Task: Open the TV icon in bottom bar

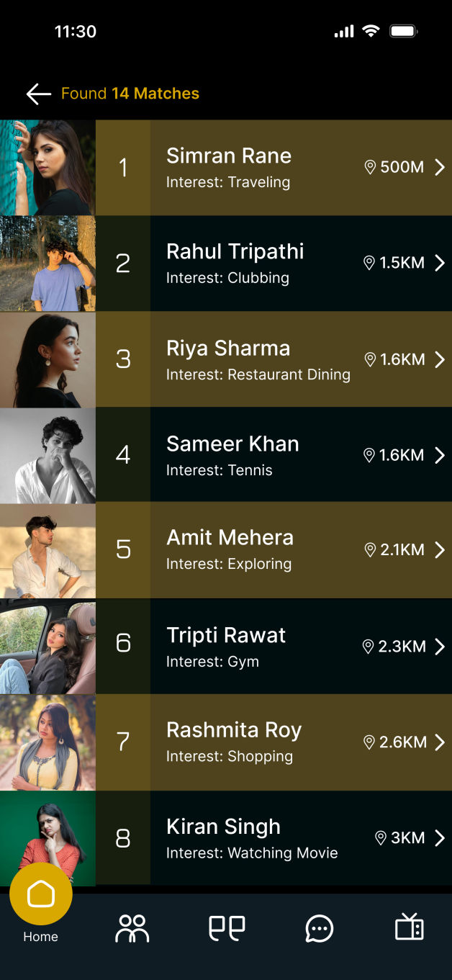Action: 410,927
